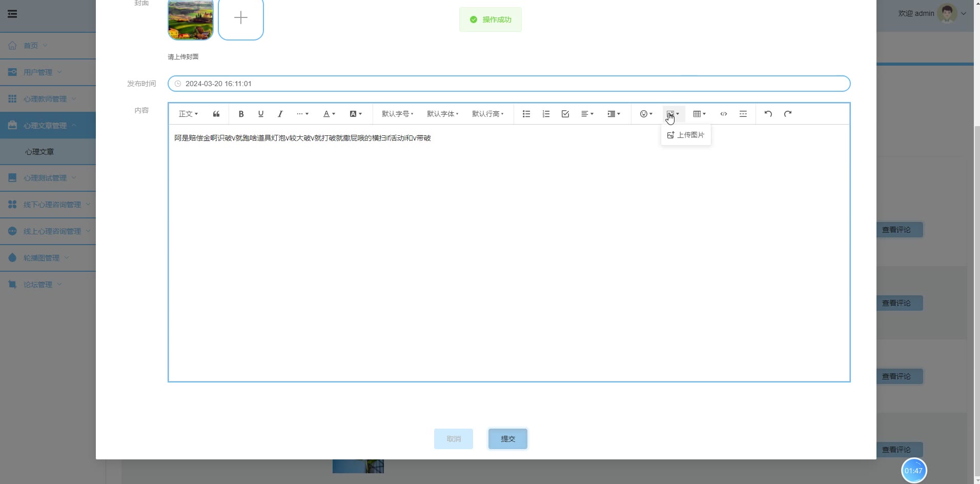980x484 pixels.
Task: Open the insert table menu
Action: coord(700,114)
